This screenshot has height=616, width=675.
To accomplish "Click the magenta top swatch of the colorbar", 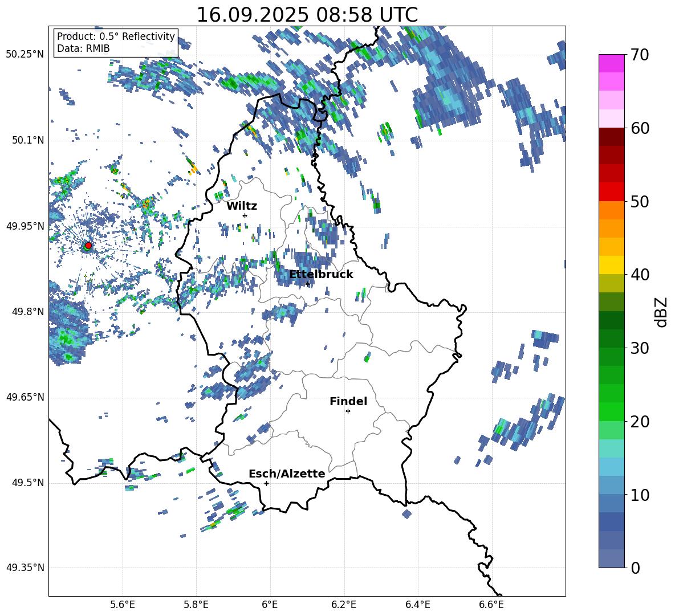I will tap(611, 63).
